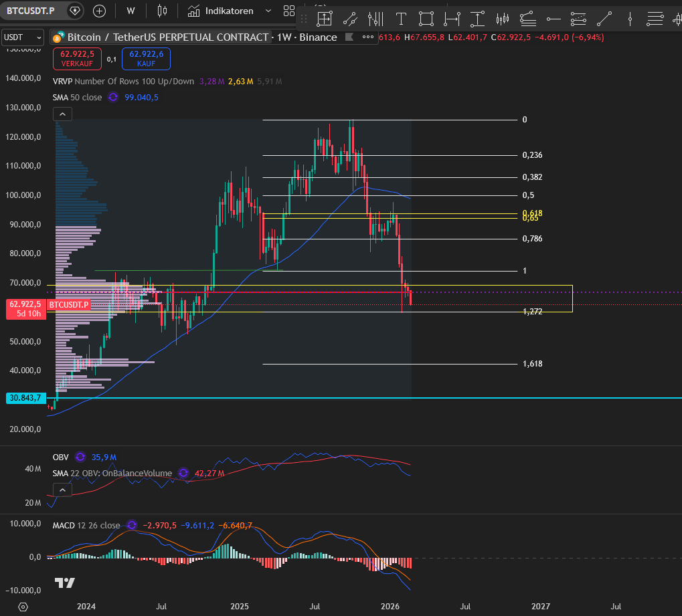Click the cyan 30.843,7 price line label
The height and width of the screenshot is (616, 682).
pos(24,398)
